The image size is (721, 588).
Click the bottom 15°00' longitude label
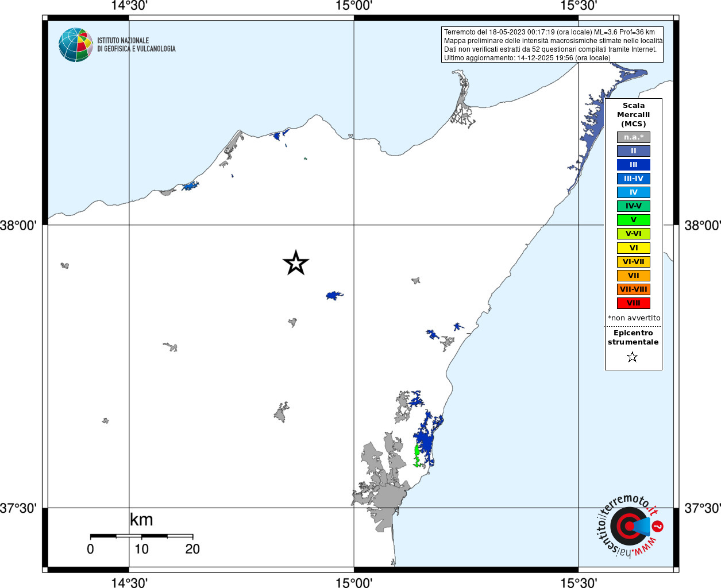click(x=354, y=582)
